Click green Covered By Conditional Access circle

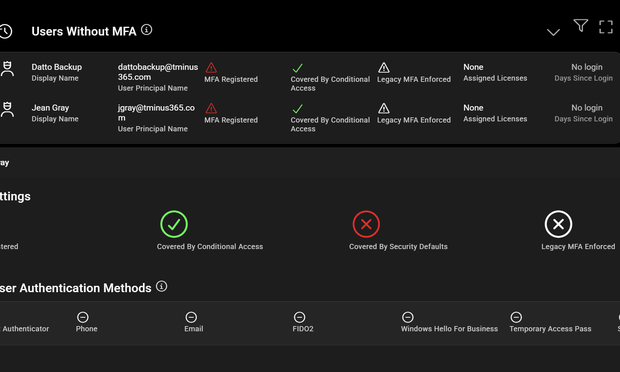174,224
